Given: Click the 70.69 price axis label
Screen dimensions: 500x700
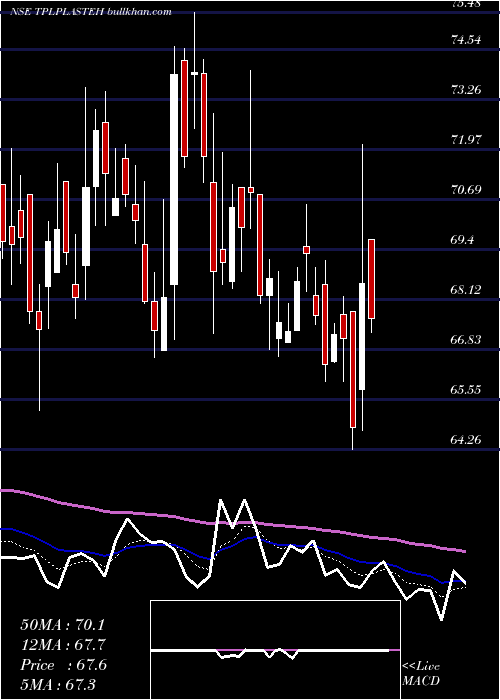Looking at the screenshot, I should pyautogui.click(x=467, y=190).
